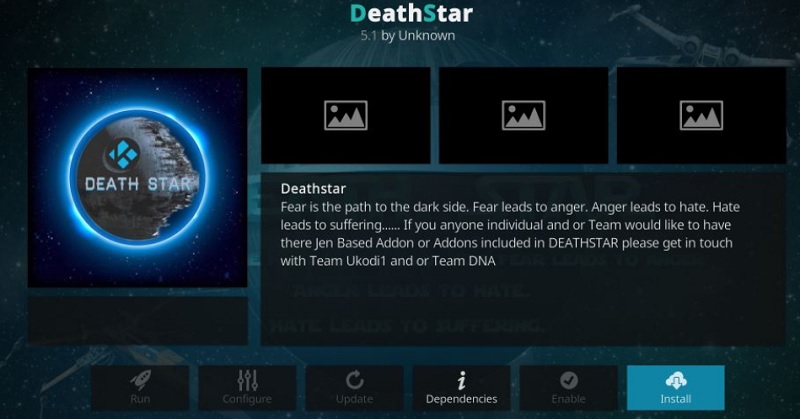The image size is (800, 419).
Task: Click the '5.1 by Unknown' version text
Action: [x=408, y=36]
